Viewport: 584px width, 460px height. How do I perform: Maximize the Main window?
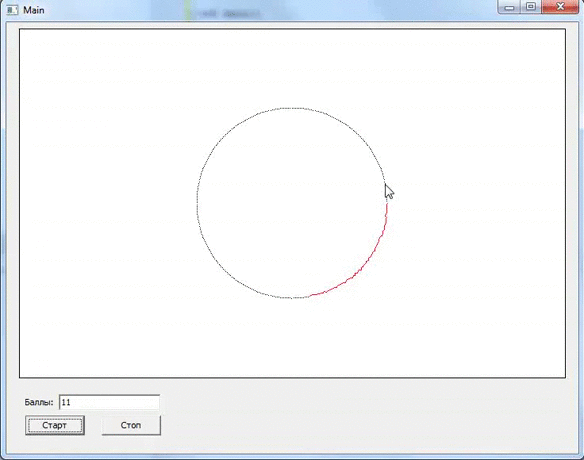[531, 7]
